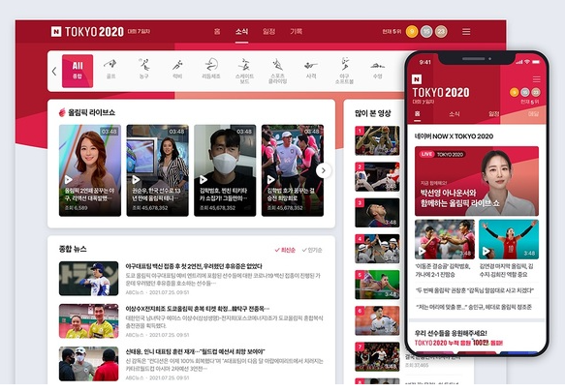Enable 인기순 (popular) sort option
The width and height of the screenshot is (565, 392).
pyautogui.click(x=312, y=250)
